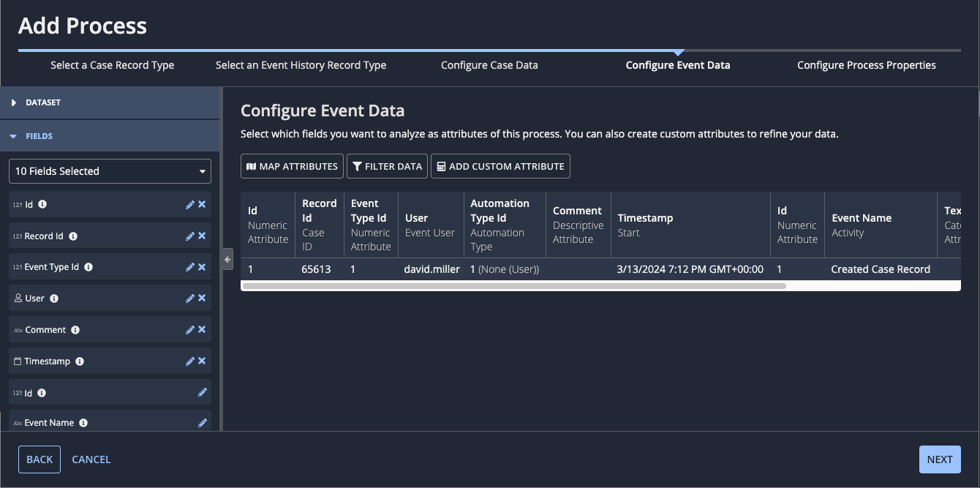Image resolution: width=980 pixels, height=488 pixels.
Task: Click the Add Process title
Action: pyautogui.click(x=83, y=26)
